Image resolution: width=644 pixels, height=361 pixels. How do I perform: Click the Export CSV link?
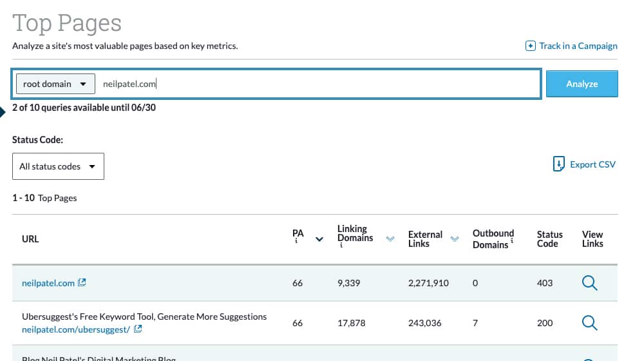pos(592,164)
